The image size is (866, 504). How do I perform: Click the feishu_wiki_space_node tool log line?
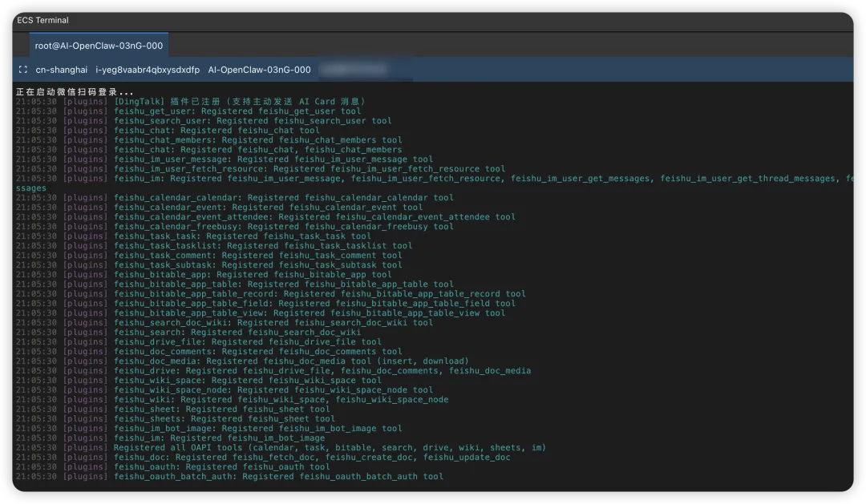click(225, 389)
